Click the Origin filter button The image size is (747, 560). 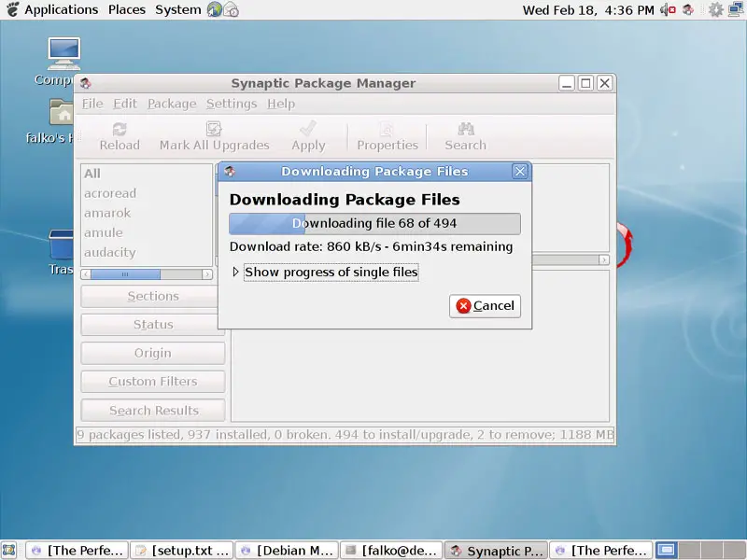(153, 354)
